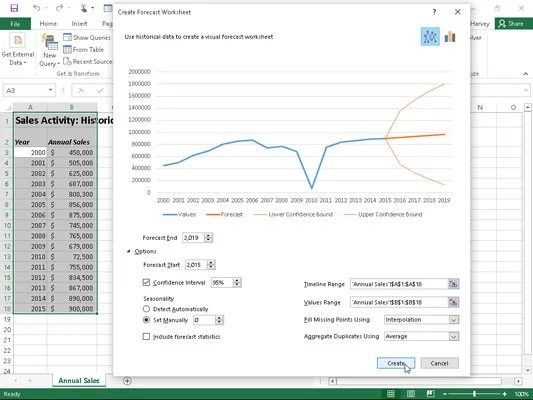
Task: Switch to the Annual Sales sheet tab
Action: click(x=79, y=381)
